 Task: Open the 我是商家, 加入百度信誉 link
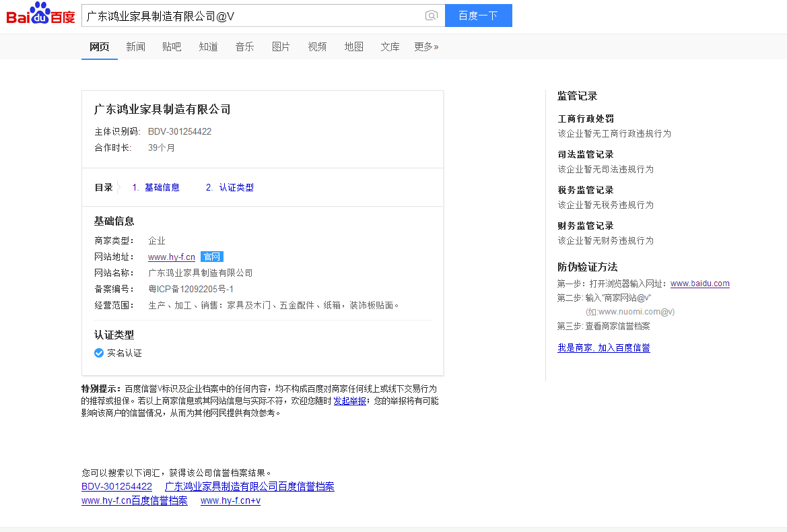tap(603, 347)
